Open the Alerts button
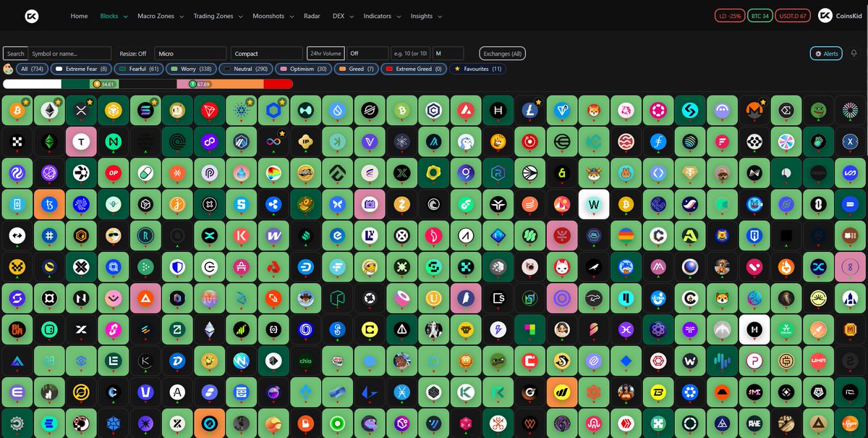The height and width of the screenshot is (438, 868). tap(826, 54)
